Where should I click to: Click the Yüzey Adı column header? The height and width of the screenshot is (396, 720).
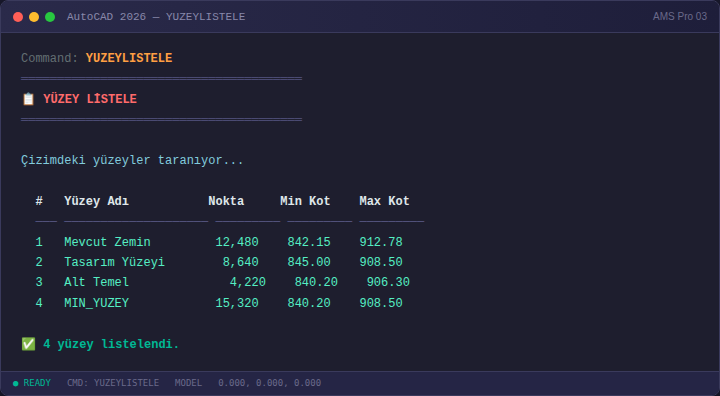tap(96, 201)
